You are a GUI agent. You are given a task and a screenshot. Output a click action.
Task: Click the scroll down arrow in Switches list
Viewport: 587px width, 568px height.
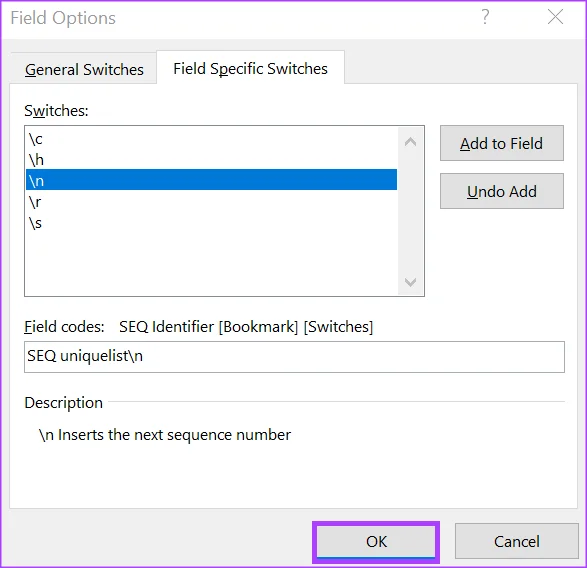click(411, 282)
